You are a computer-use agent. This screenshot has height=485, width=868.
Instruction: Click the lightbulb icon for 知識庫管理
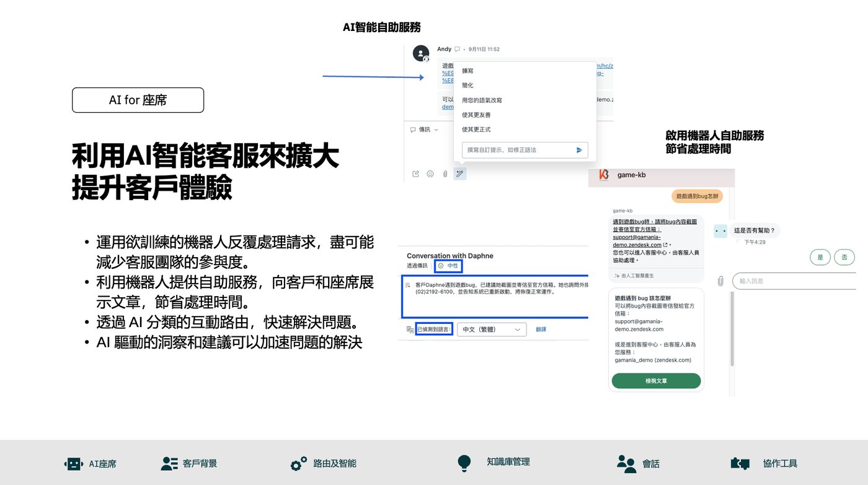[464, 463]
